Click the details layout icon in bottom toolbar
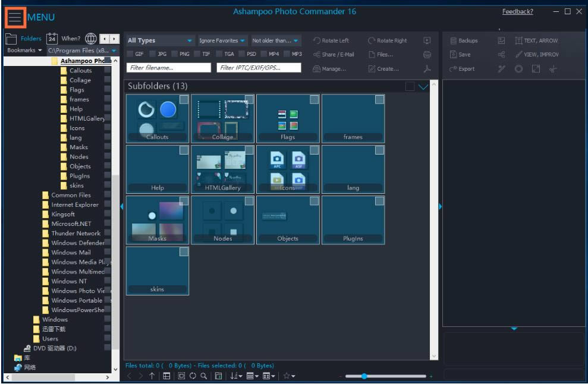The image size is (588, 384). (166, 376)
